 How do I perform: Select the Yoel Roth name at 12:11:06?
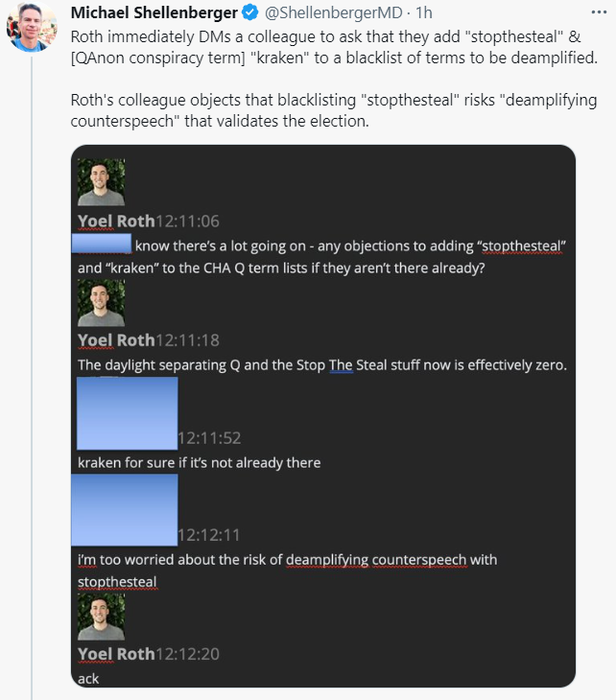pyautogui.click(x=116, y=222)
